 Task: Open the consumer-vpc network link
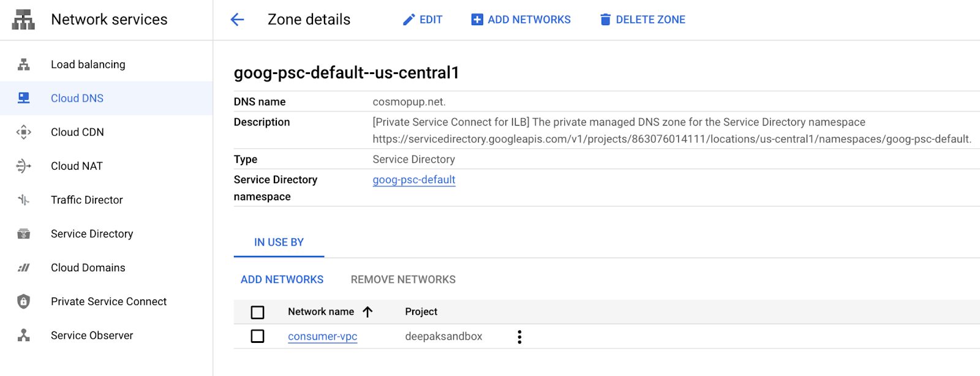tap(323, 336)
